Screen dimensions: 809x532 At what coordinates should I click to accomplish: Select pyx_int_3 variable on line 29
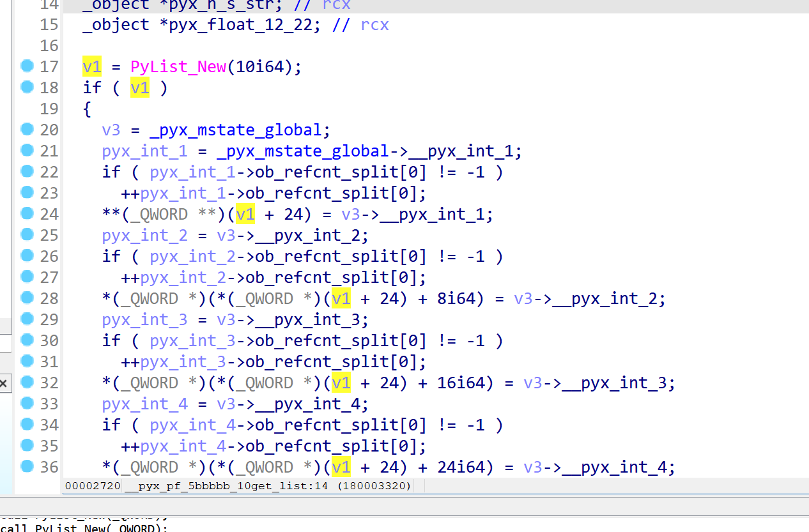(x=144, y=320)
